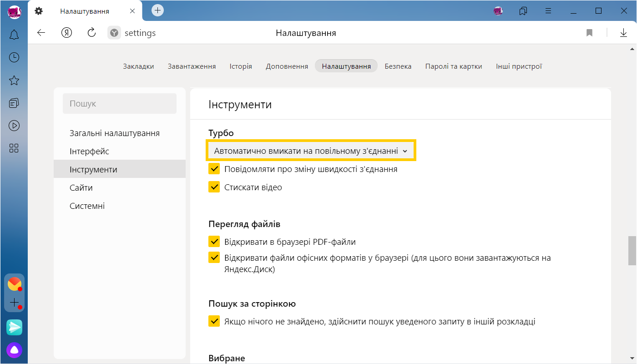Bookmark this page with the flag icon
Screen dimensions: 637x364
(590, 33)
